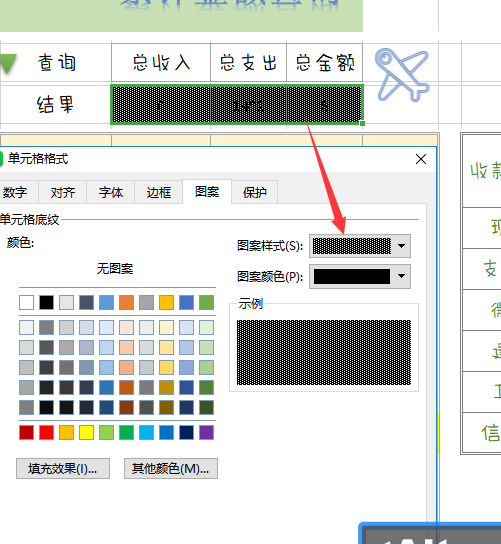
Task: Click the black 图案颜色 preview box
Action: coord(352,277)
